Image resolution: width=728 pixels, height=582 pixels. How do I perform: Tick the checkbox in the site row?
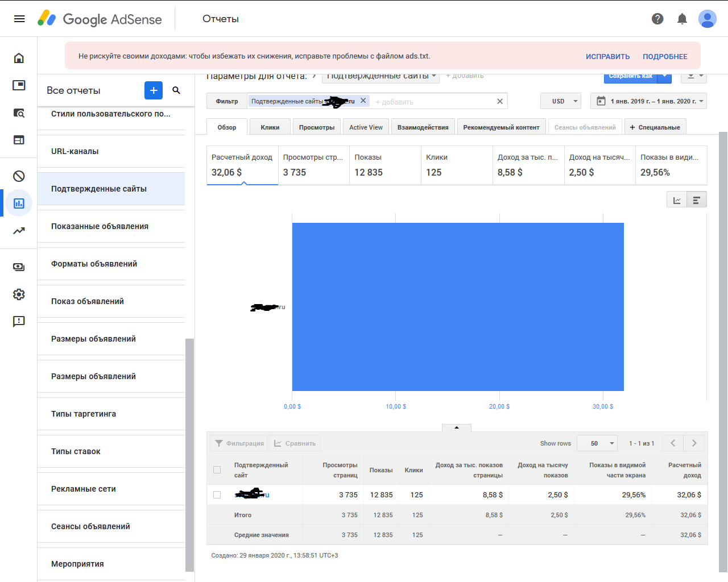click(217, 495)
